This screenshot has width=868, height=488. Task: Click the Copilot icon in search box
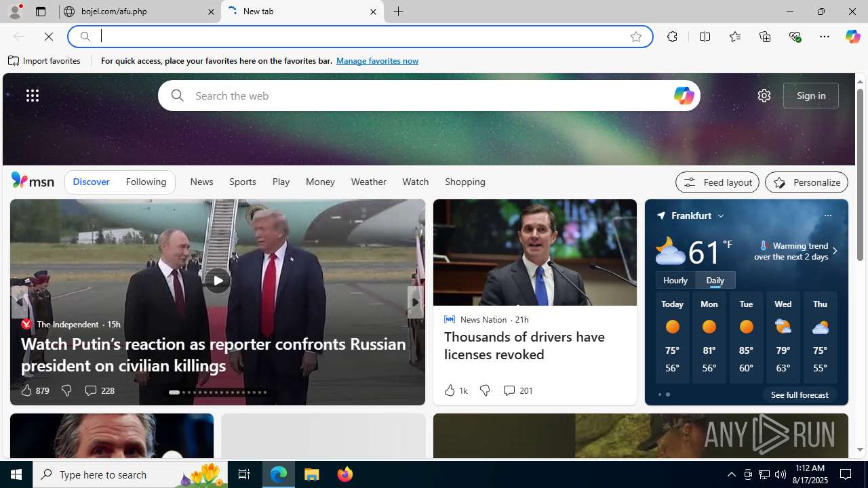684,96
